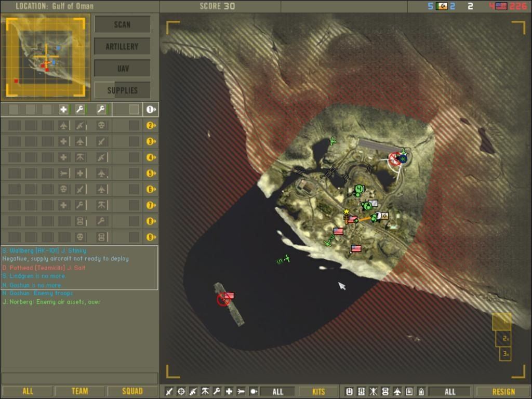
Task: Click US flag ticket counter in top bar
Action: pos(501,6)
